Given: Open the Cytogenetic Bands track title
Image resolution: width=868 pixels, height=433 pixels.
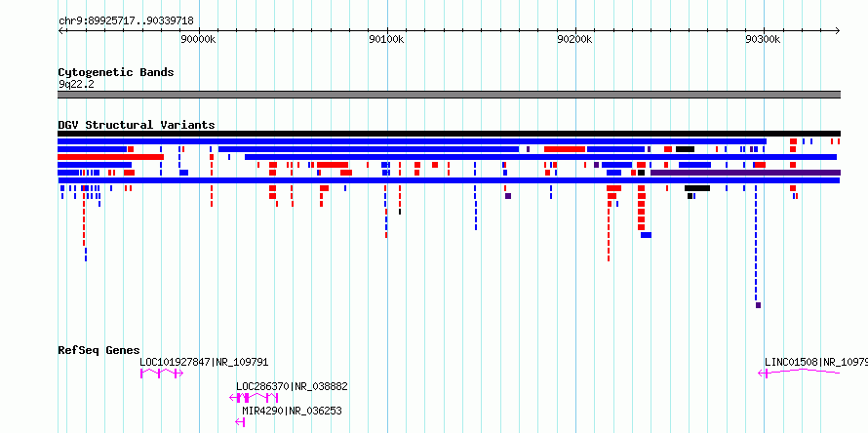Looking at the screenshot, I should [x=116, y=72].
